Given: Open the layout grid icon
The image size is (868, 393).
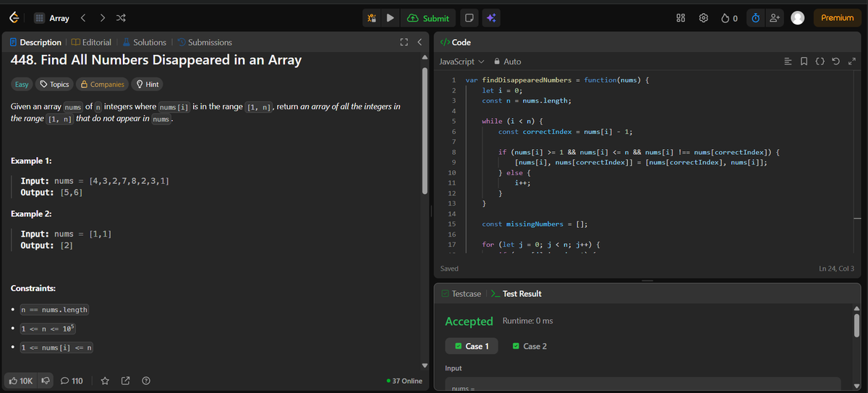Looking at the screenshot, I should coord(681,18).
